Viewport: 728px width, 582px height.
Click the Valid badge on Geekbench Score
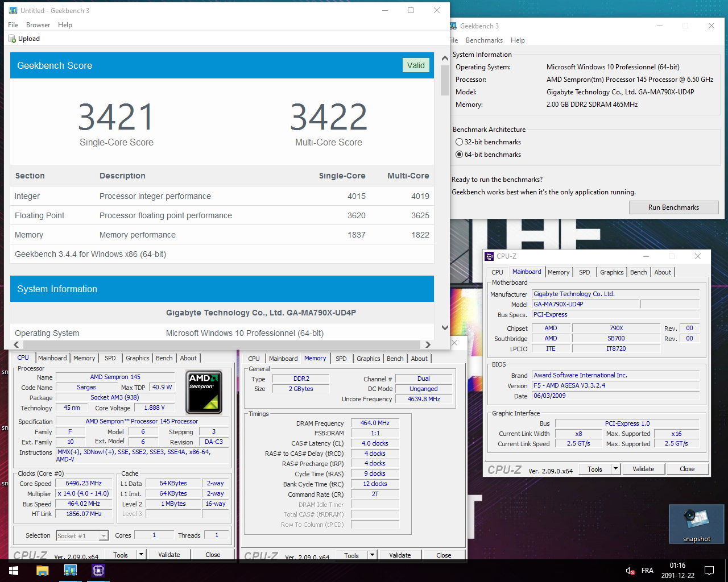(416, 65)
